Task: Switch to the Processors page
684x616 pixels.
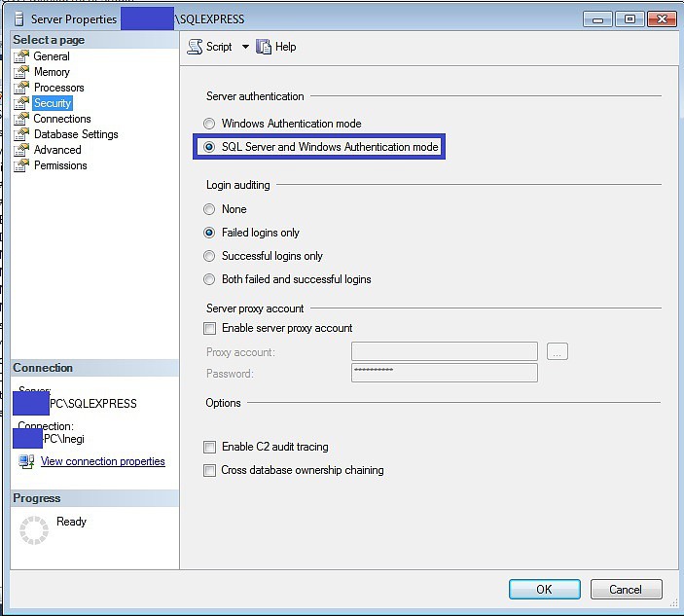Action: 59,88
